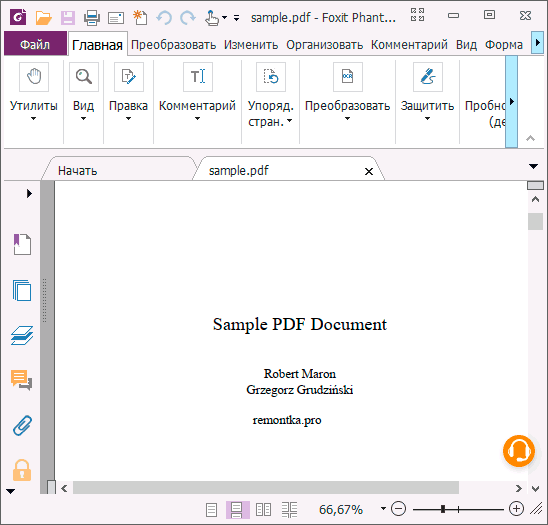Open the Layers panel
The width and height of the screenshot is (548, 525).
[22, 336]
